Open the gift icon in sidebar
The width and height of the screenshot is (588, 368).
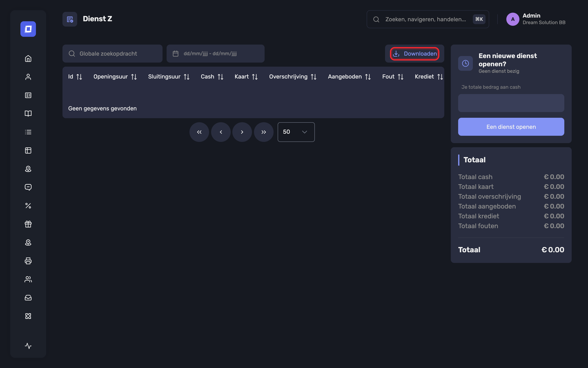28,224
